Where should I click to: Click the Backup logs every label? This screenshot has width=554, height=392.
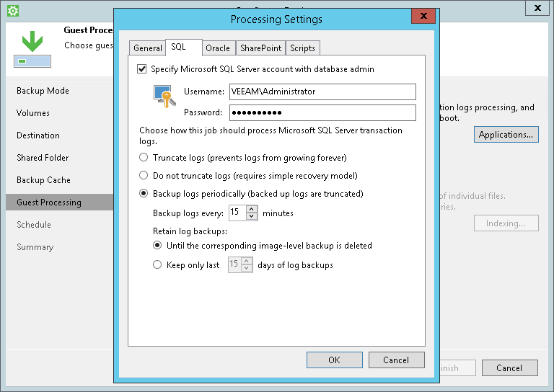click(x=188, y=213)
